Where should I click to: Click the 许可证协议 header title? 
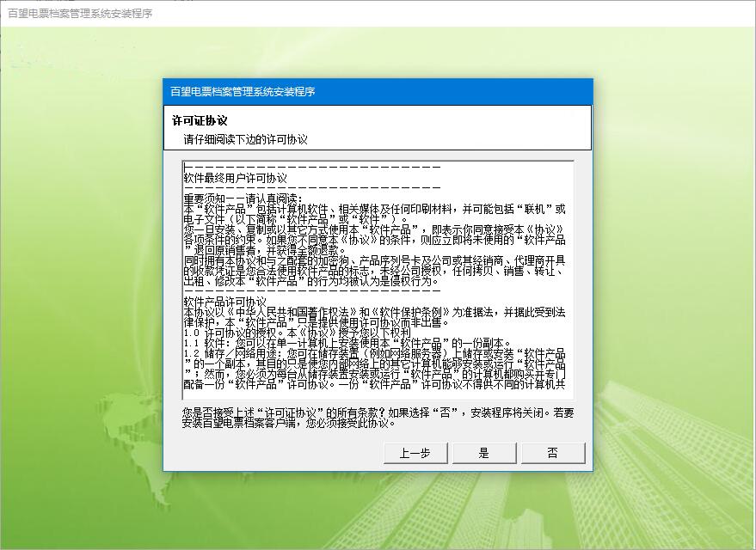pos(200,120)
